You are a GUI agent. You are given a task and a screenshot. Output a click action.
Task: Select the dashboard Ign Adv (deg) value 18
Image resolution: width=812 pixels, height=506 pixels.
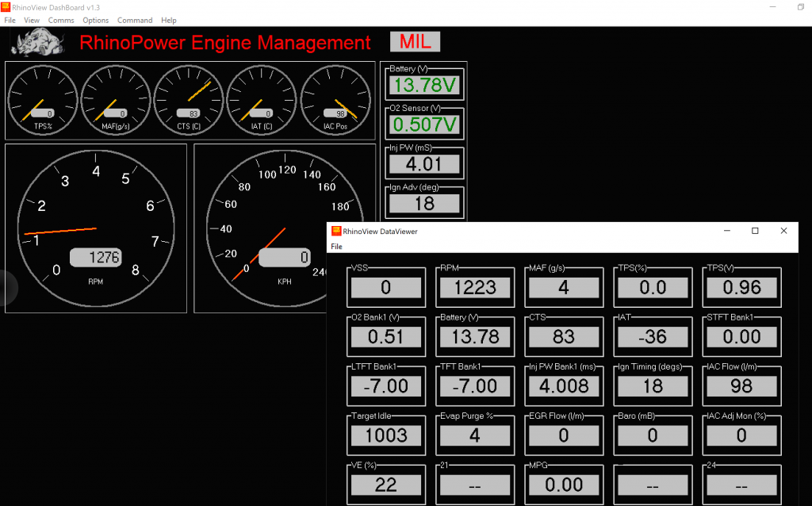tap(425, 204)
